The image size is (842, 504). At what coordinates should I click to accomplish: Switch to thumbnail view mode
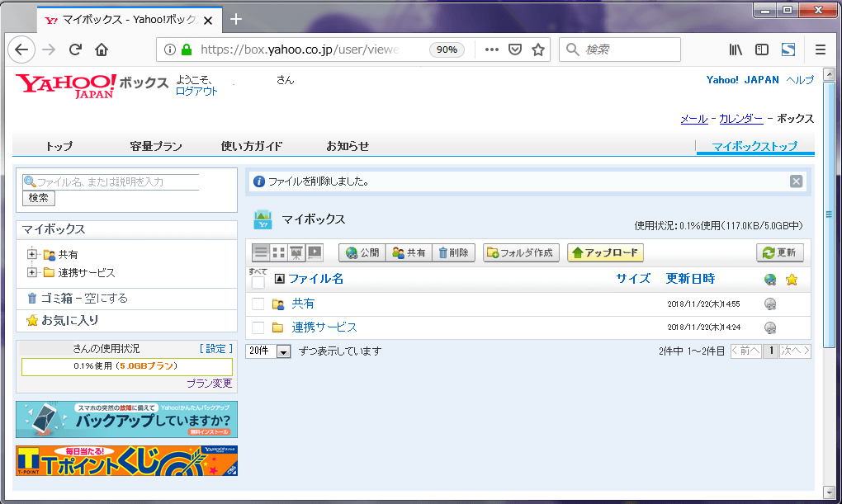tap(277, 252)
